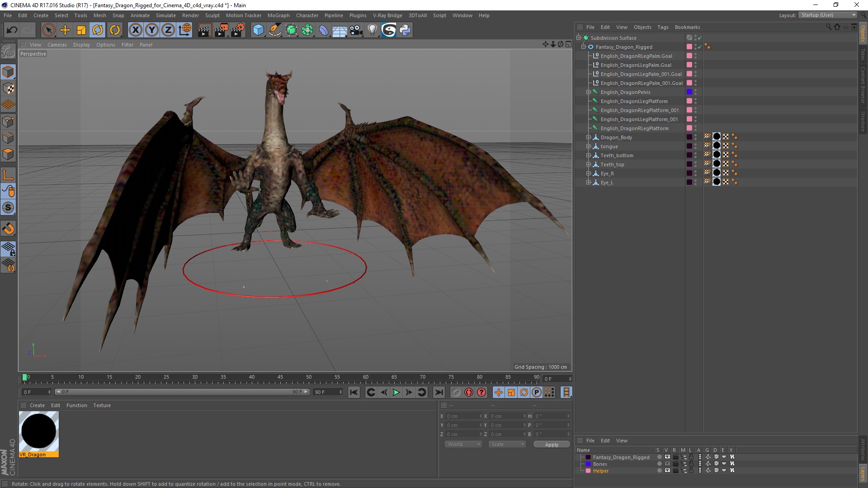The width and height of the screenshot is (868, 488).
Task: Toggle autokeying record button
Action: [x=469, y=392]
